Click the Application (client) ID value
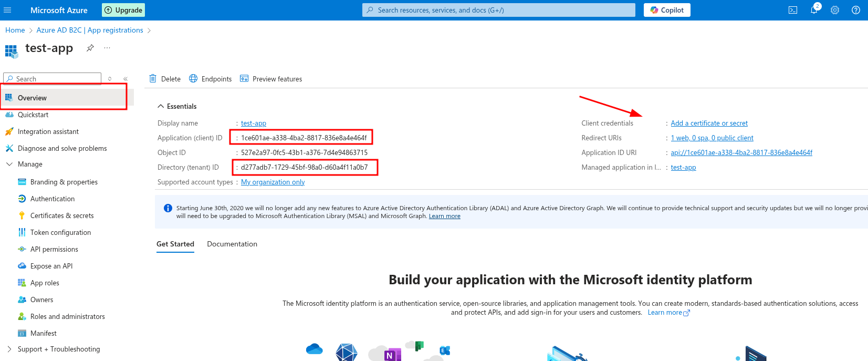 [304, 138]
